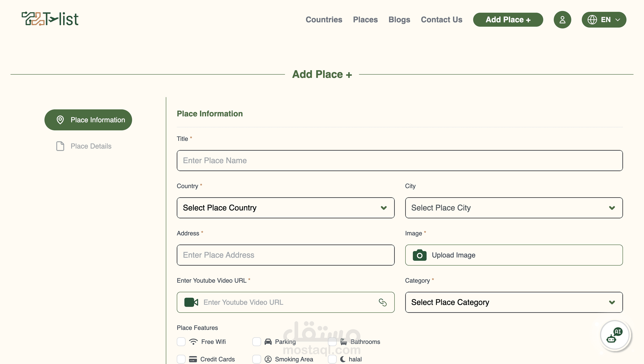Click the link icon in Youtube field

pyautogui.click(x=382, y=302)
